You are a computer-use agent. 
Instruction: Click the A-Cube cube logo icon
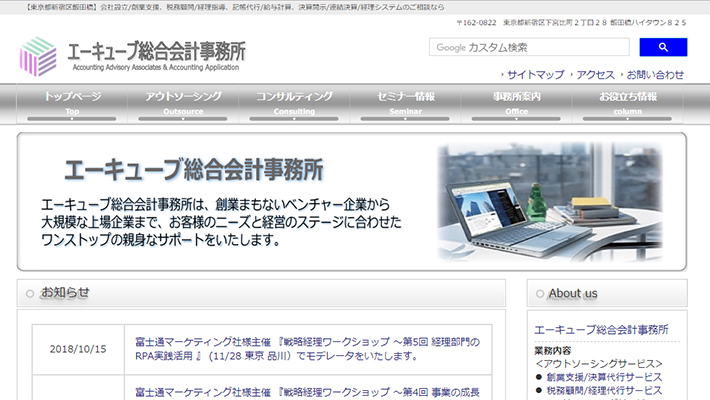(38, 56)
